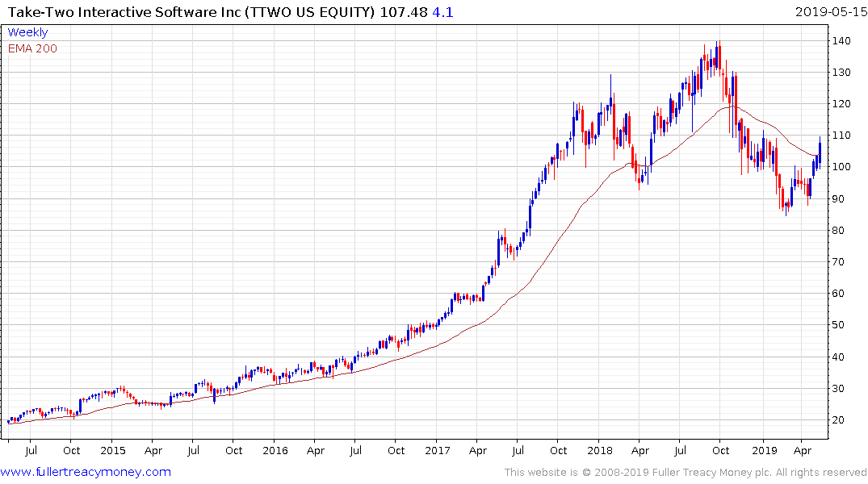Image resolution: width=868 pixels, height=484 pixels.
Task: Click the 80 price axis label
Action: pyautogui.click(x=837, y=231)
